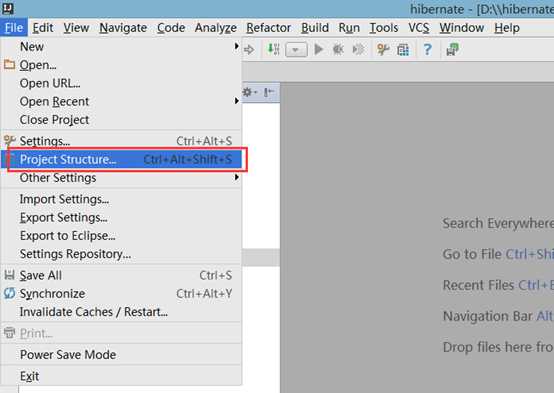This screenshot has width=554, height=393.
Task: Click the IntelliJ app icon in title bar
Action: 7,8
